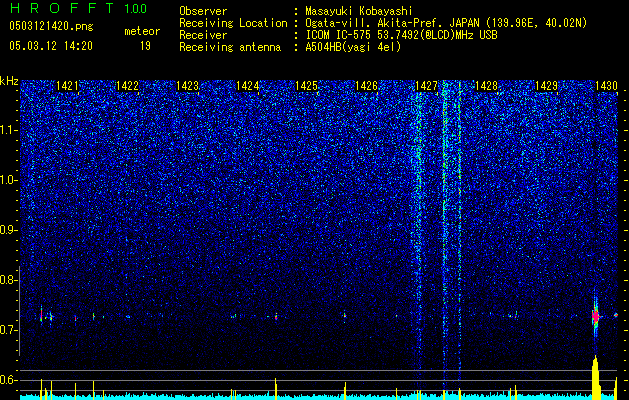Click the 1424 time marker
Screen dimensions: 629x400
coord(248,86)
